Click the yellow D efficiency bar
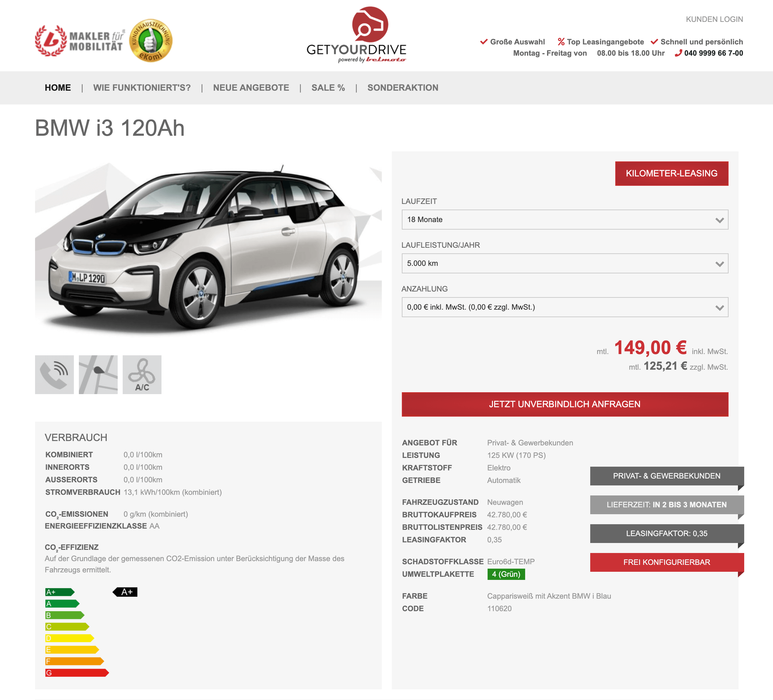Image resolution: width=773 pixels, height=700 pixels. coord(70,638)
